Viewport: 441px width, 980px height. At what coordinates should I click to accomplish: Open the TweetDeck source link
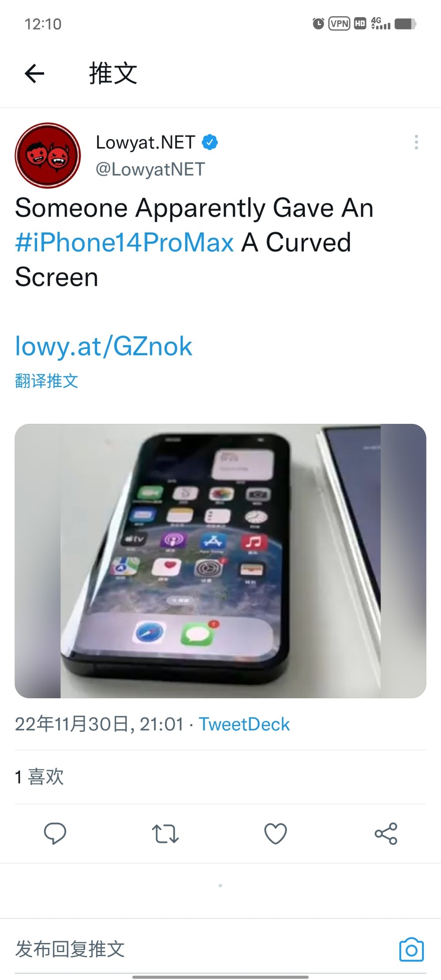coord(244,724)
